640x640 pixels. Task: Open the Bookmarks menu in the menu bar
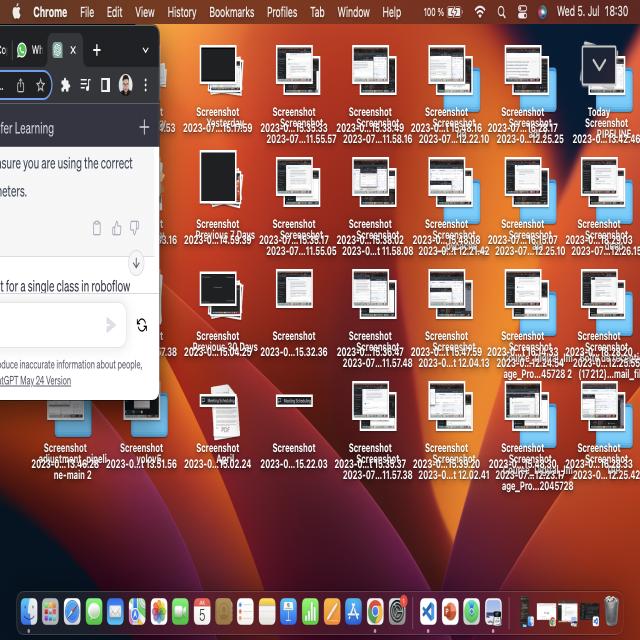coord(231,12)
